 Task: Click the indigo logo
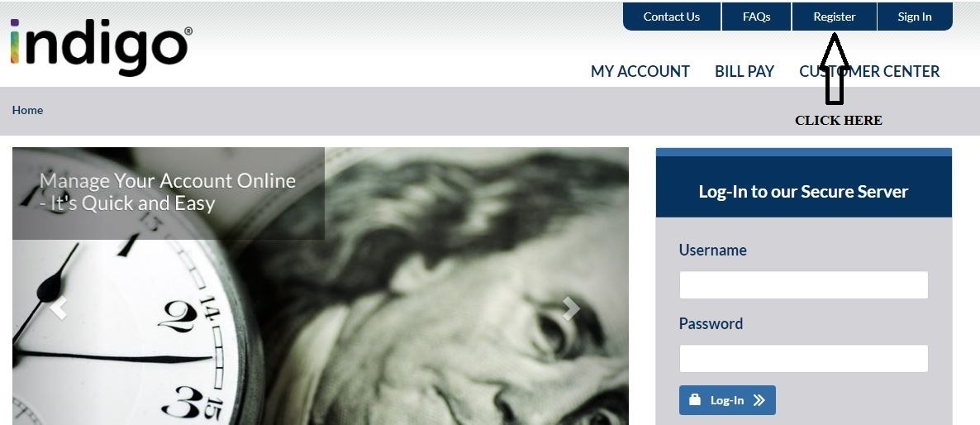click(102, 47)
